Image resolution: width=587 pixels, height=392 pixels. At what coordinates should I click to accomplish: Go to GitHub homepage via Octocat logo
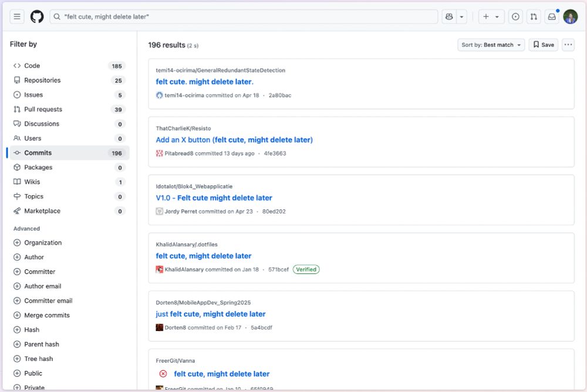[36, 16]
